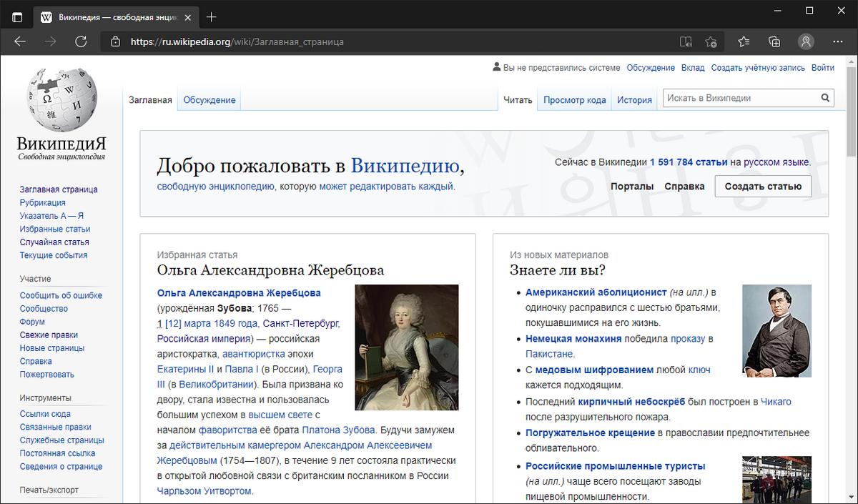Open the browser settings three-dots menu
858x504 pixels.
tap(838, 41)
